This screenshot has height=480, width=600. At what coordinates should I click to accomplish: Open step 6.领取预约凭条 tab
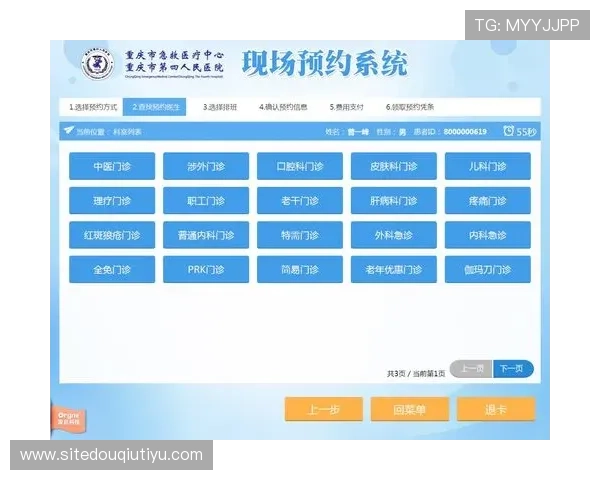(x=410, y=107)
